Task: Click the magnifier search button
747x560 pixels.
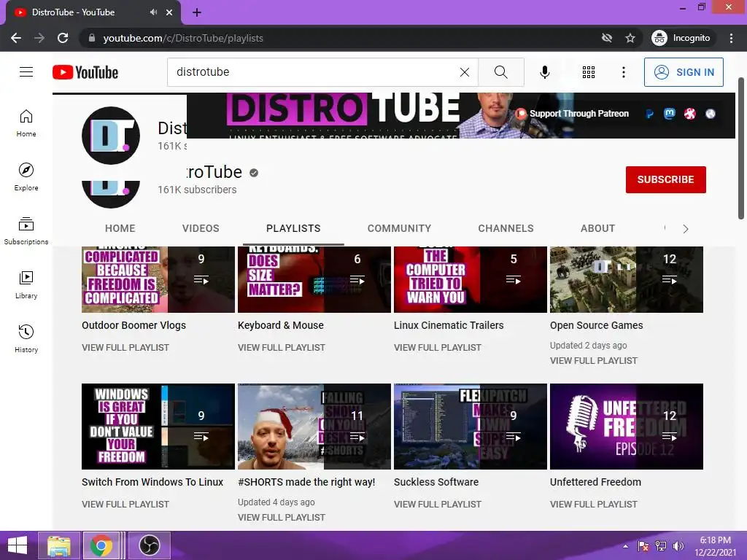Action: point(500,72)
